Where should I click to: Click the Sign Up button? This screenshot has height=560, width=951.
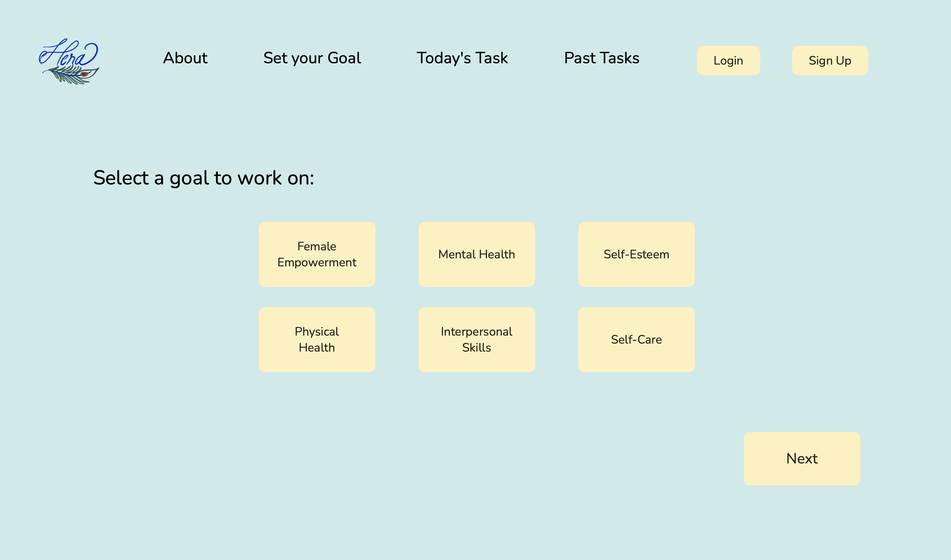pos(829,60)
